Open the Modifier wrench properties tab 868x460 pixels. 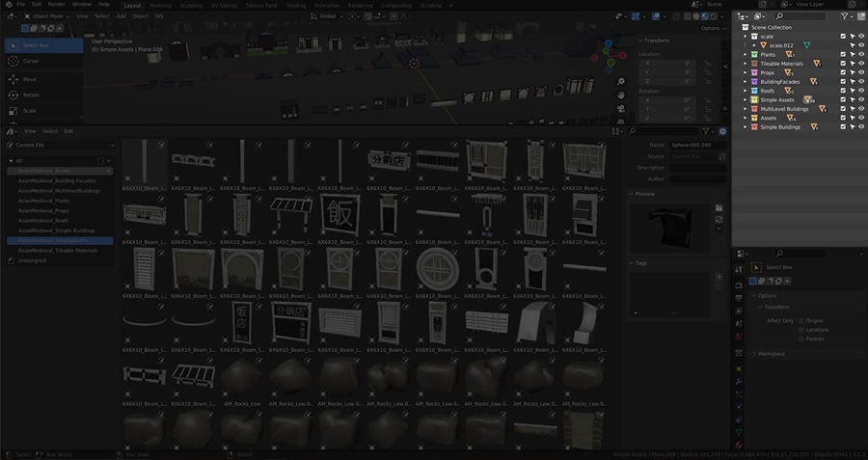tap(739, 382)
